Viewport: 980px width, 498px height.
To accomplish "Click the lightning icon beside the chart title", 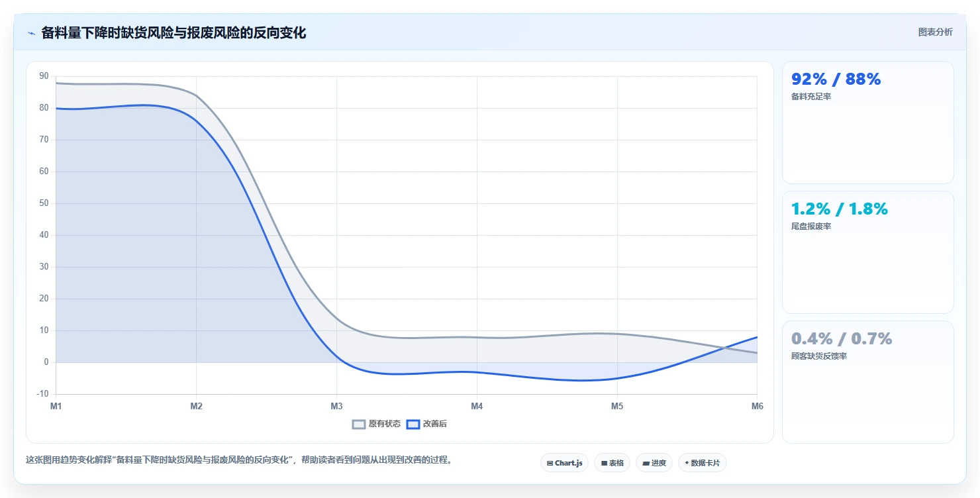I will click(x=31, y=33).
